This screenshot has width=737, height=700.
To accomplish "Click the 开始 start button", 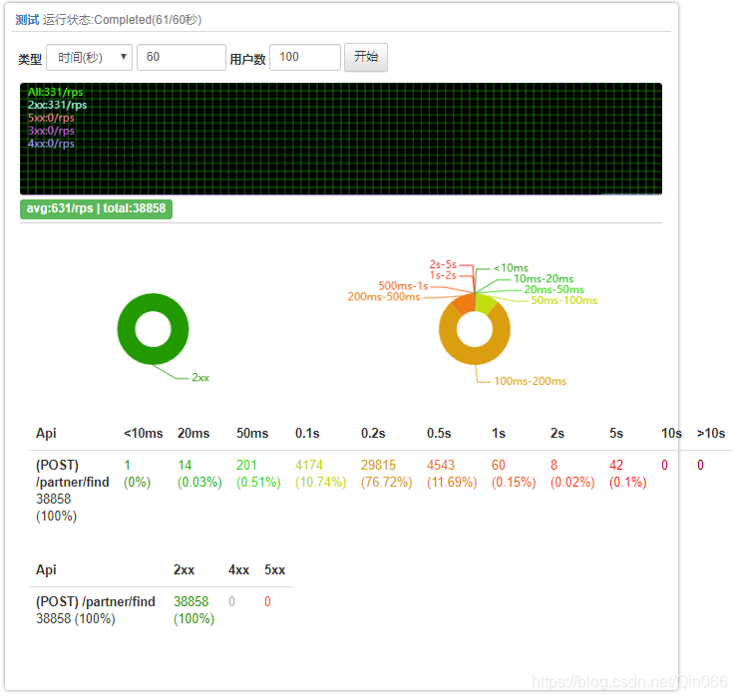I will (x=366, y=58).
